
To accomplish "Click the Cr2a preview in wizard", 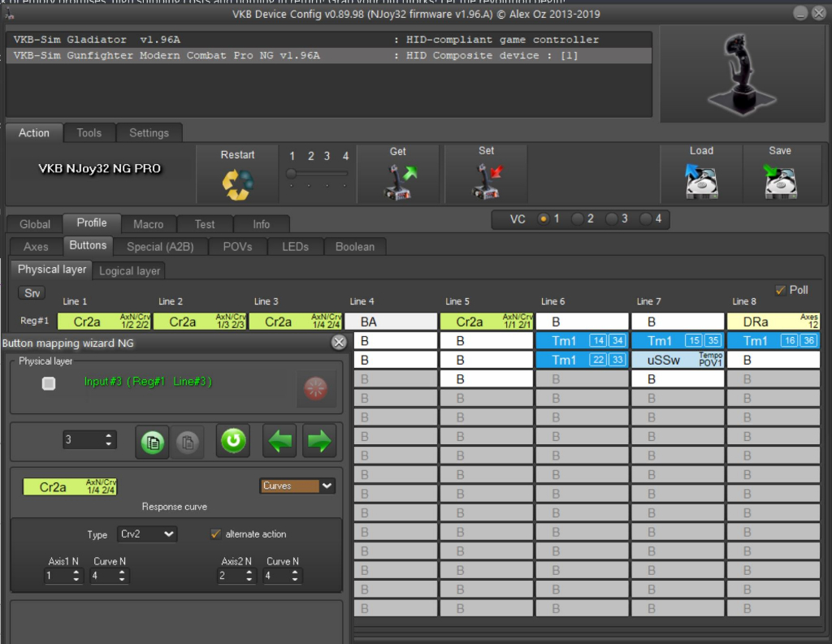I will click(x=70, y=486).
